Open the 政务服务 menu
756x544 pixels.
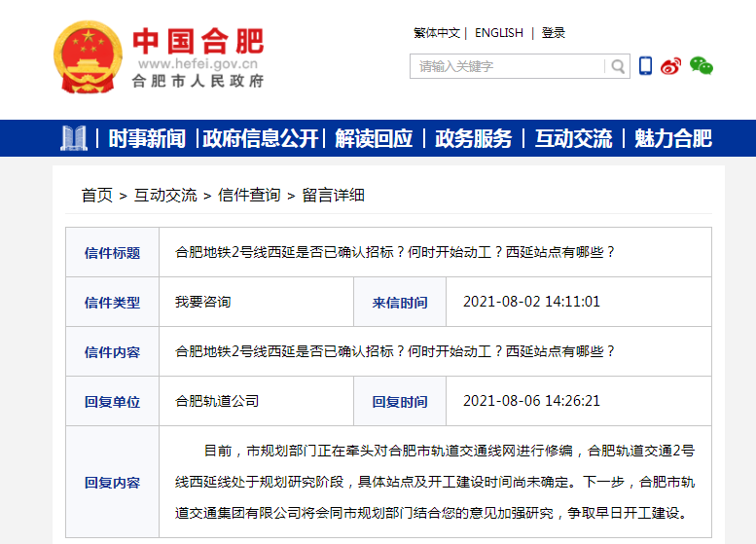[474, 138]
